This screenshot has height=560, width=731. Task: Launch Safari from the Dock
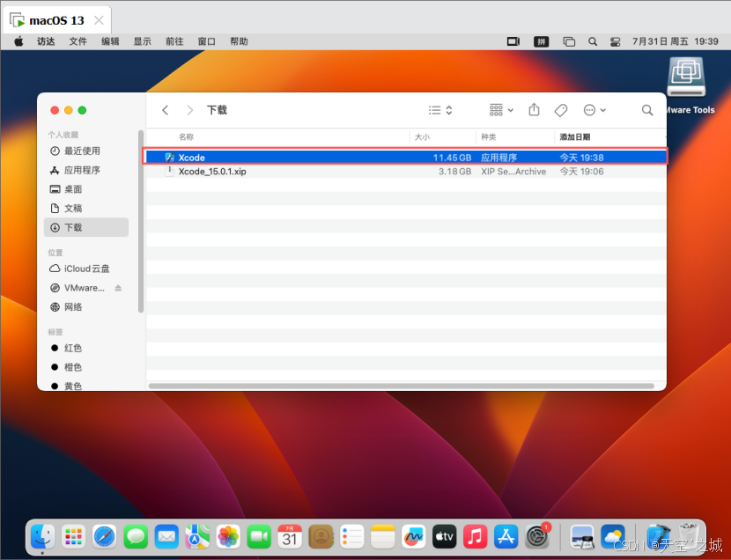(105, 537)
